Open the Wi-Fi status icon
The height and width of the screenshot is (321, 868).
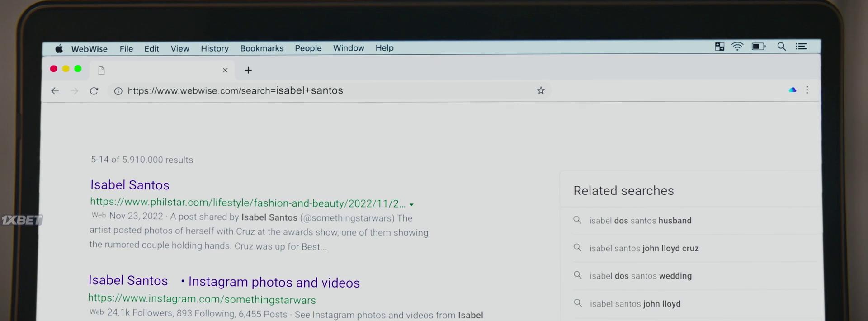coord(737,47)
